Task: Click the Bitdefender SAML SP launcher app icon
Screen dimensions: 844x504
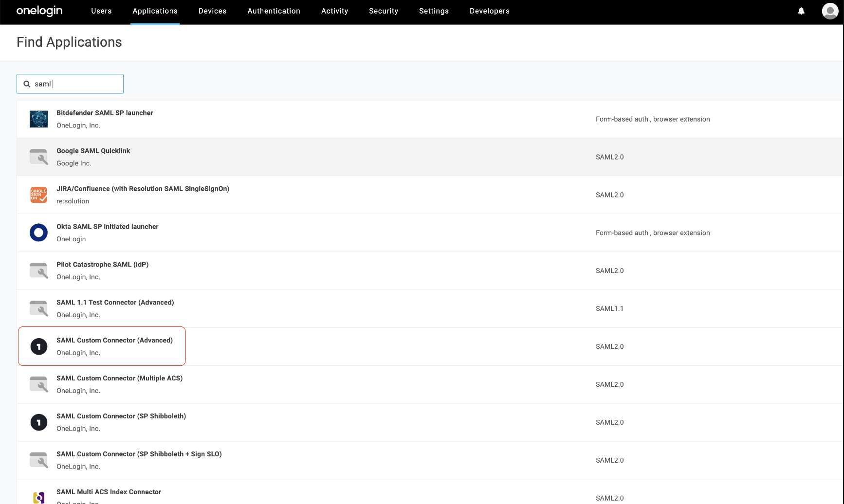Action: pyautogui.click(x=38, y=119)
